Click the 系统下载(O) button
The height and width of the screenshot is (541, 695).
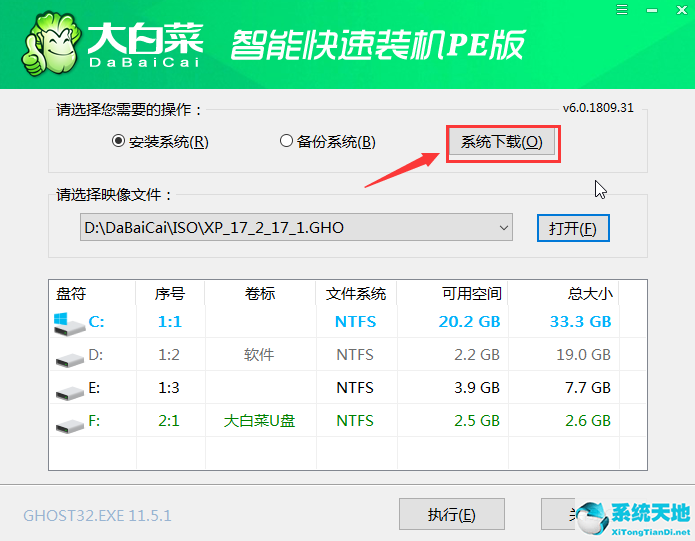pos(502,142)
